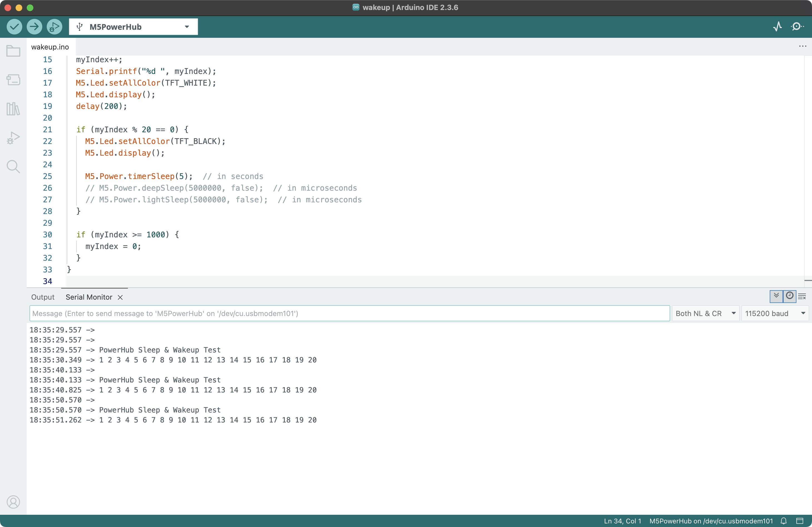Screen dimensions: 812x527
Task: Toggle timestamp display in Serial Monitor
Action: (x=789, y=296)
